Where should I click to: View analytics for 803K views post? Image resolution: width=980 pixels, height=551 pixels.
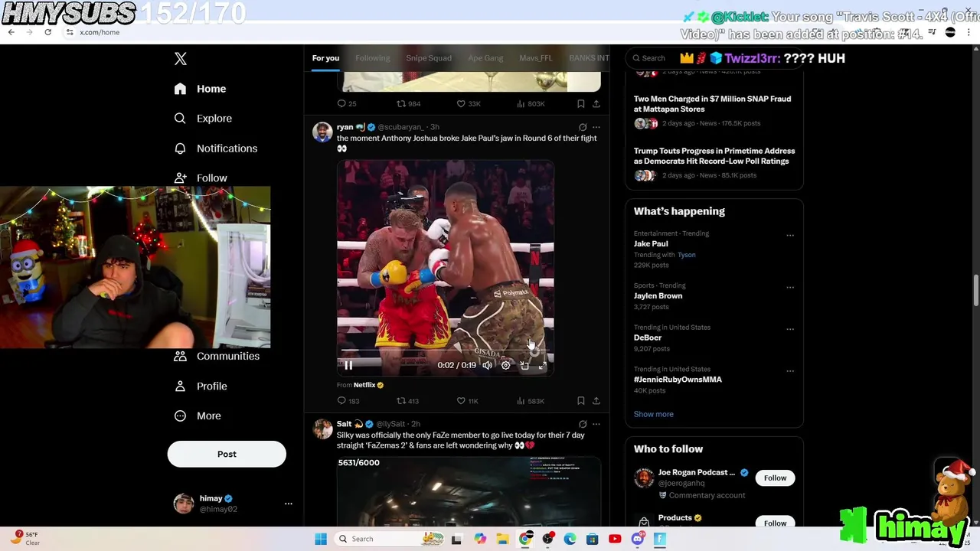tap(530, 103)
